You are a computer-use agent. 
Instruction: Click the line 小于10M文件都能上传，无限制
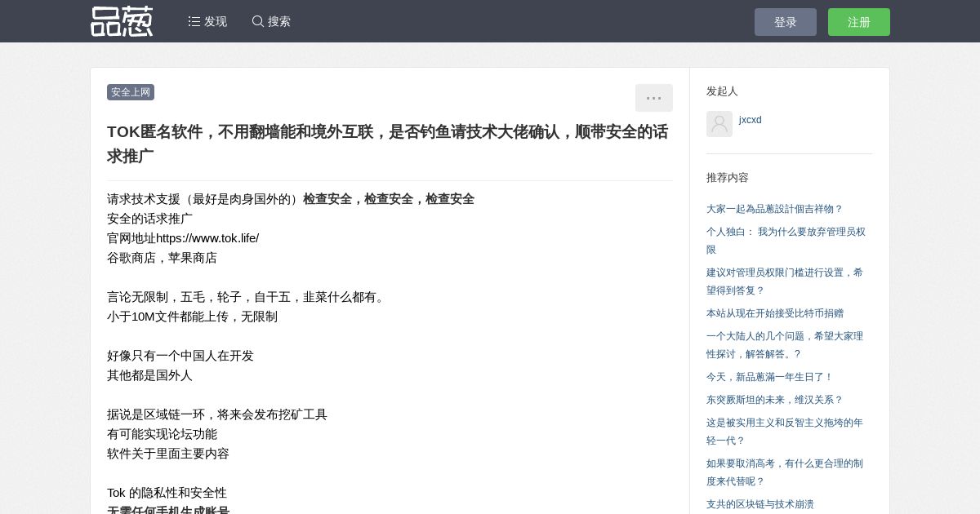[x=192, y=317]
